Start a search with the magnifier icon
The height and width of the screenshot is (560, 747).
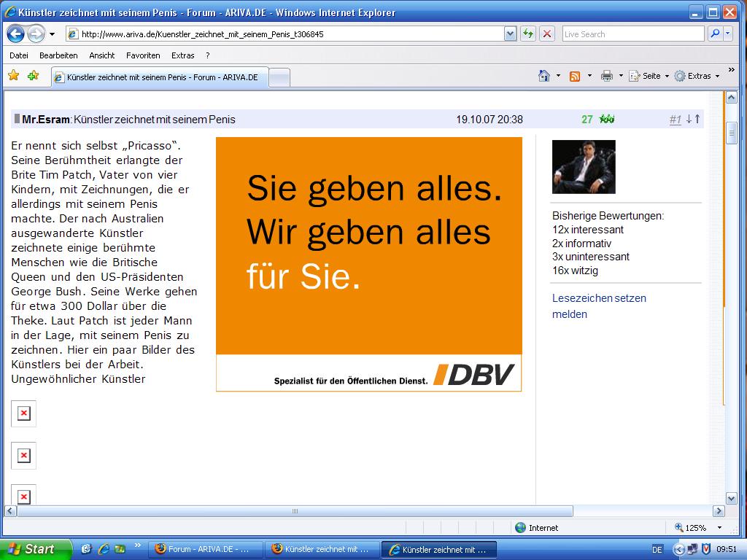(x=713, y=34)
